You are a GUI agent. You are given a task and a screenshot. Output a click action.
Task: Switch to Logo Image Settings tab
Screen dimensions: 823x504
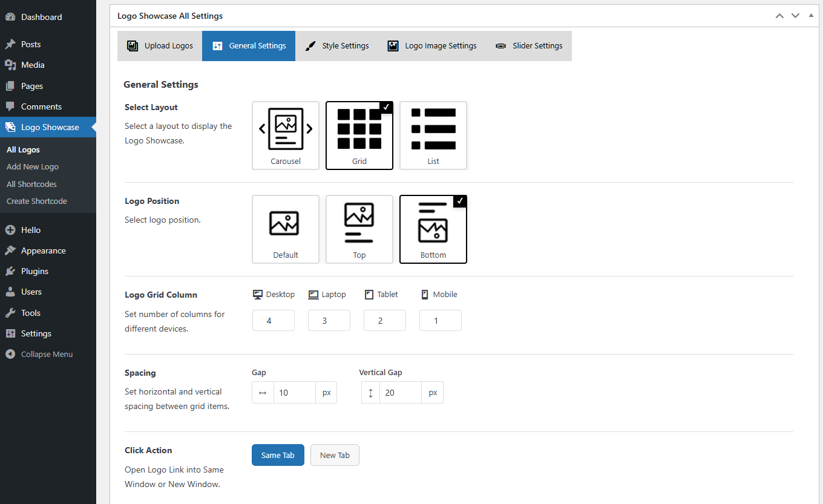(x=432, y=46)
